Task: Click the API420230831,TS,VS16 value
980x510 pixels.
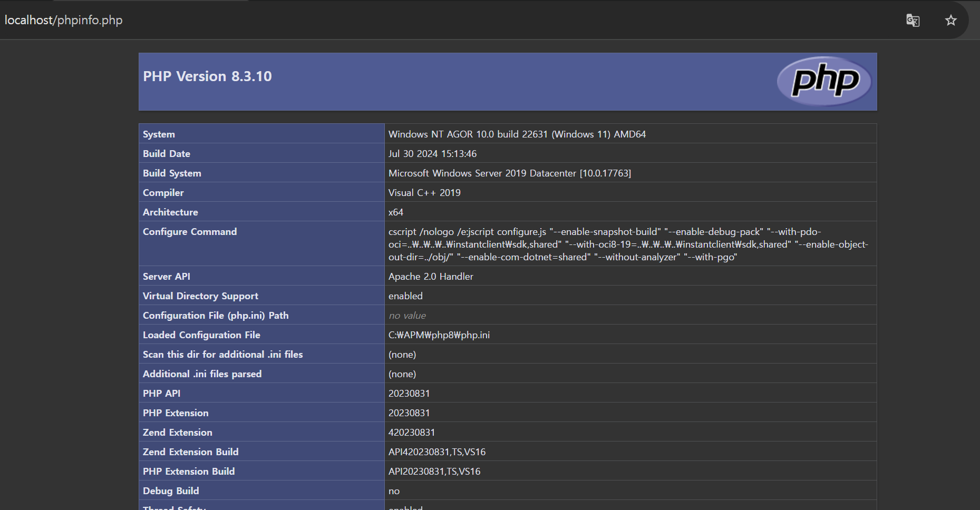Action: coord(437,452)
